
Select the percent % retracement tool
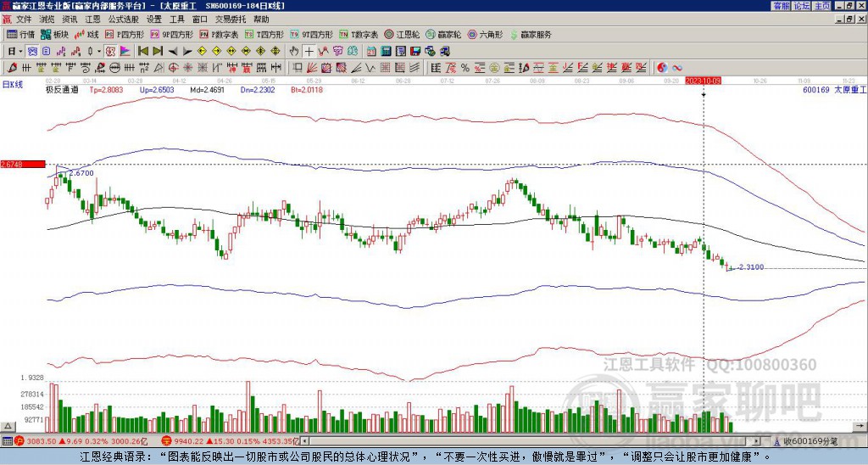click(465, 68)
